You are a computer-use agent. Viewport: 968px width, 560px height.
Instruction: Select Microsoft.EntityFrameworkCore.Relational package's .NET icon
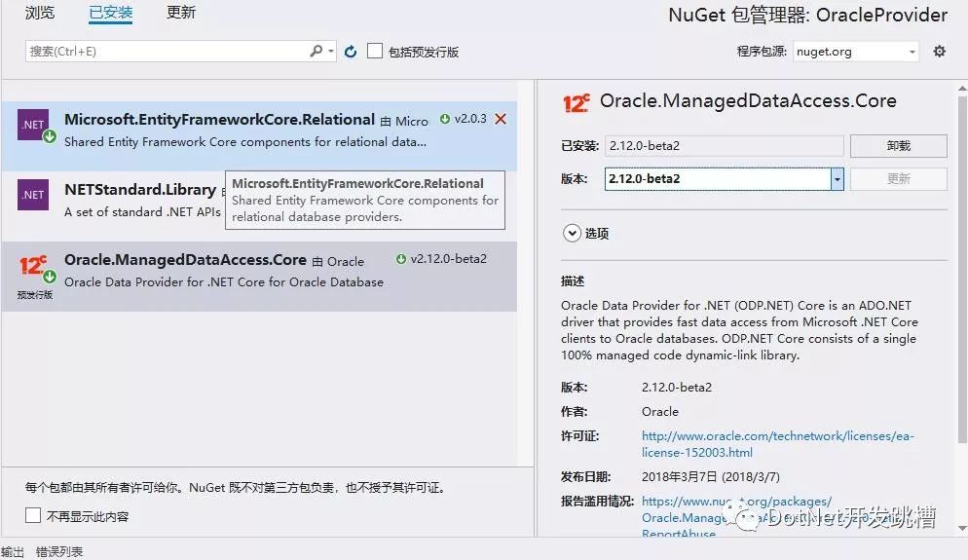pos(33,125)
